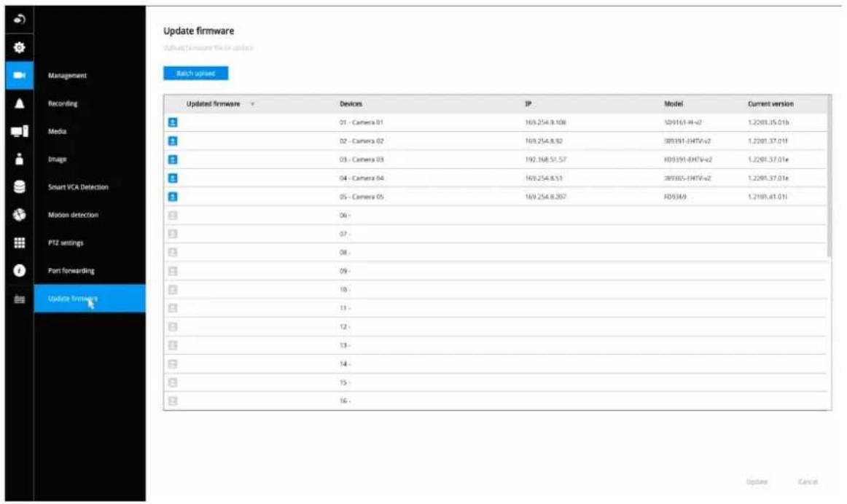Click the disabled upload icon in row 08
The height and width of the screenshot is (504, 847).
pyautogui.click(x=173, y=253)
